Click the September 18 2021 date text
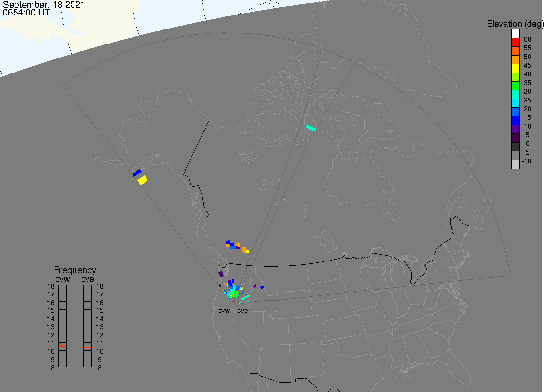This screenshot has width=544, height=392. 44,5
